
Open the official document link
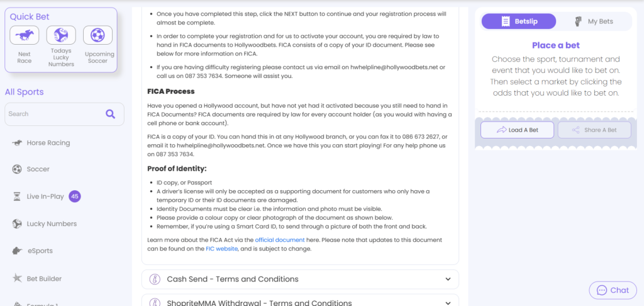(280, 240)
